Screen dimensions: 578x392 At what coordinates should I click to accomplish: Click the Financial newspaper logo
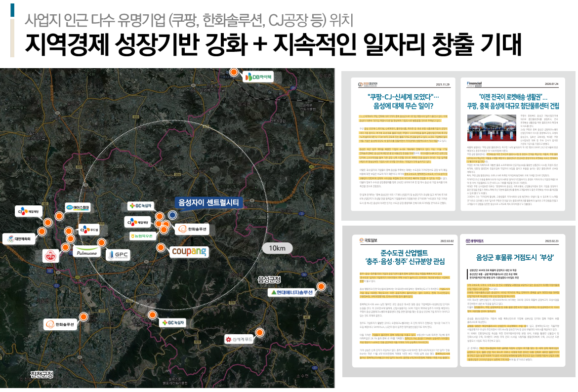[474, 84]
